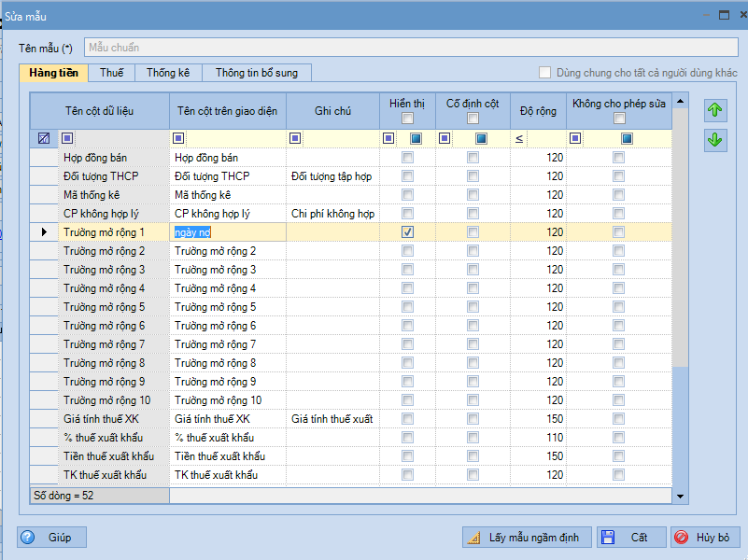Click the scroll-up arrow of the grid scrollbar
Screen dimensions: 748x560
pyautogui.click(x=680, y=101)
